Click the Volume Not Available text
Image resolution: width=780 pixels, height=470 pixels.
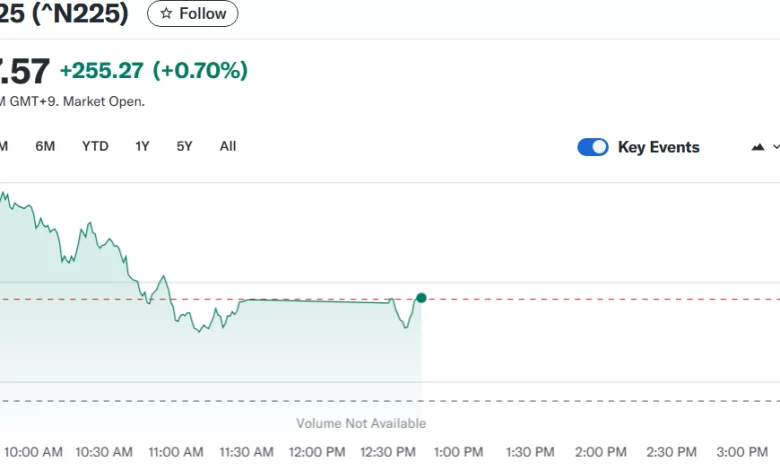[x=361, y=423]
